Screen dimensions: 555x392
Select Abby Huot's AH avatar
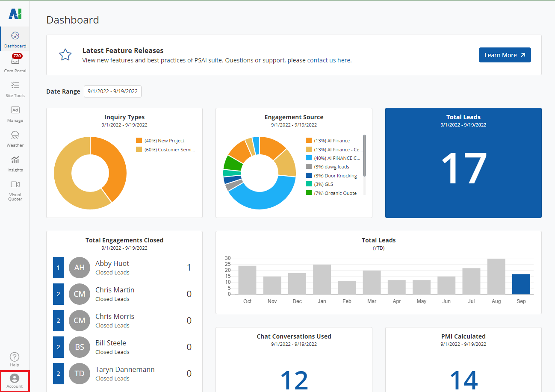[80, 268]
